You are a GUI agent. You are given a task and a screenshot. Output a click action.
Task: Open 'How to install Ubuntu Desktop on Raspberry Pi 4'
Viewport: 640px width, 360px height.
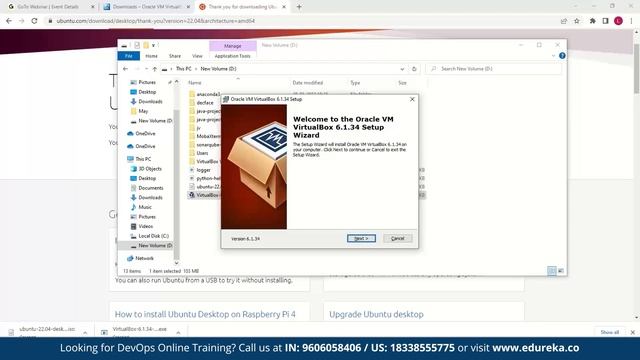[205, 314]
